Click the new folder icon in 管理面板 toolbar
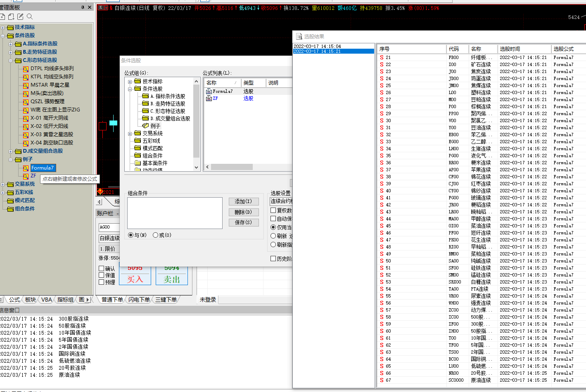The height and width of the screenshot is (392, 586). 11,17
